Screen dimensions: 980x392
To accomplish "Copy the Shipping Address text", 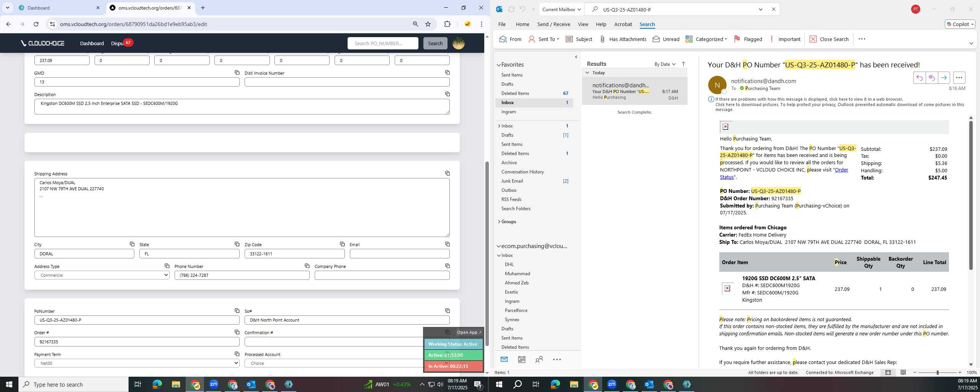I will tap(447, 173).
